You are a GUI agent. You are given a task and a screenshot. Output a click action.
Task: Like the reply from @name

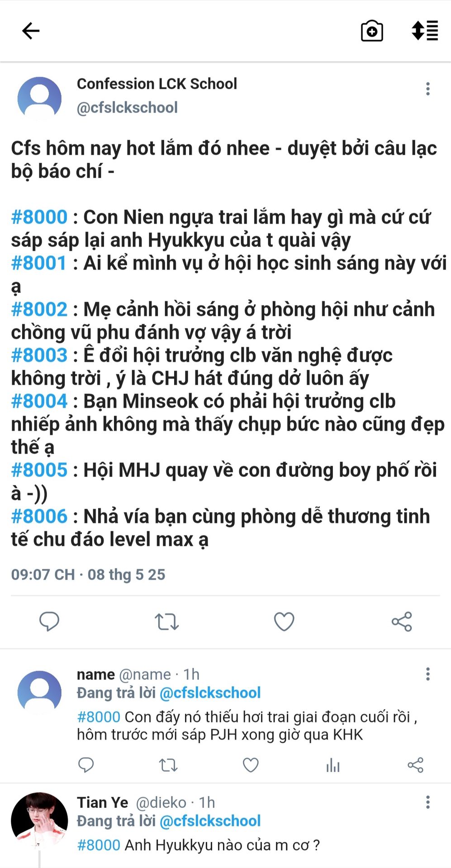pyautogui.click(x=251, y=765)
